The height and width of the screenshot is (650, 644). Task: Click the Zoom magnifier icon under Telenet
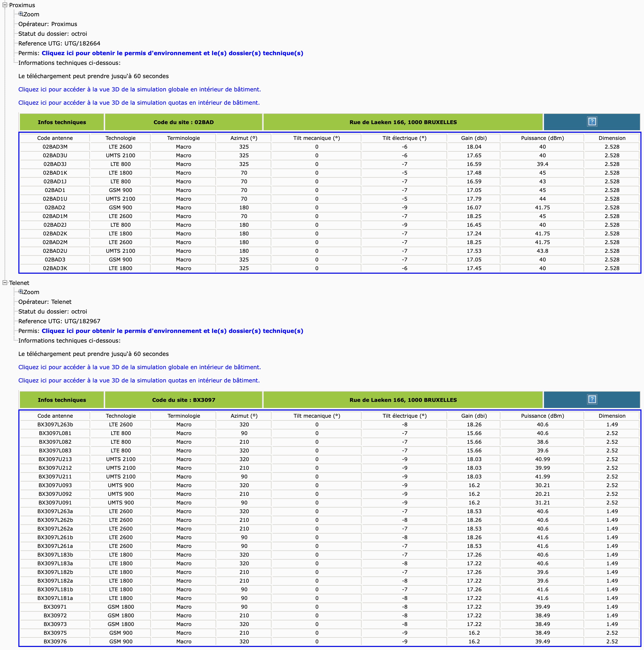coord(21,292)
